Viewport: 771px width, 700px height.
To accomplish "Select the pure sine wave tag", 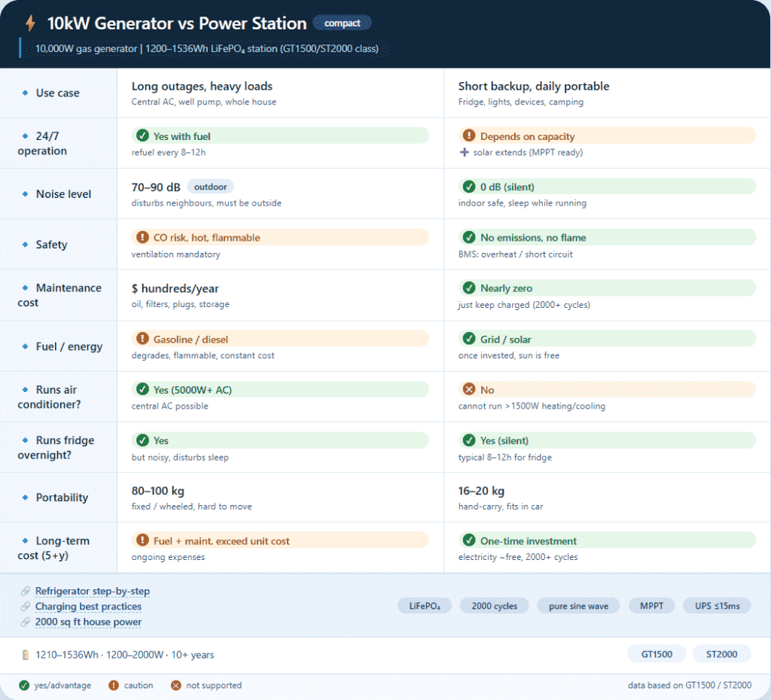I will (578, 606).
